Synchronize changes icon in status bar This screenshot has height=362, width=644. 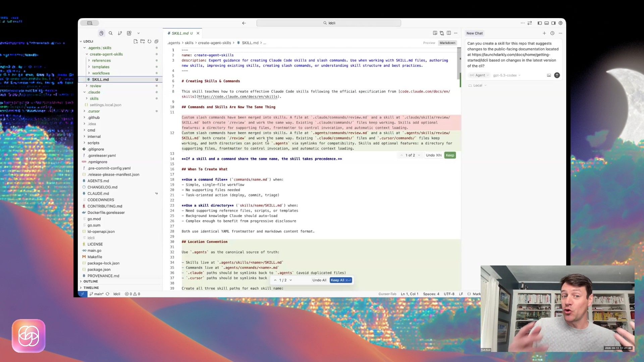[x=107, y=294]
